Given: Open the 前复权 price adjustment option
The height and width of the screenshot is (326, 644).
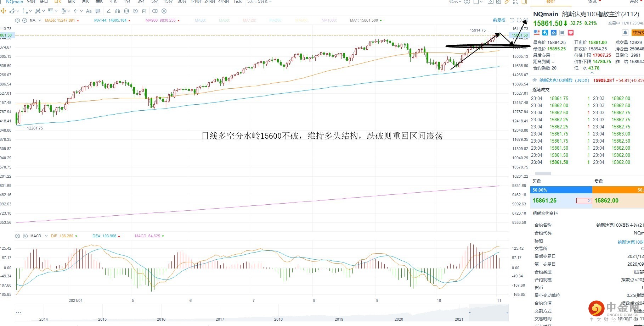Looking at the screenshot, I should click(x=499, y=20).
